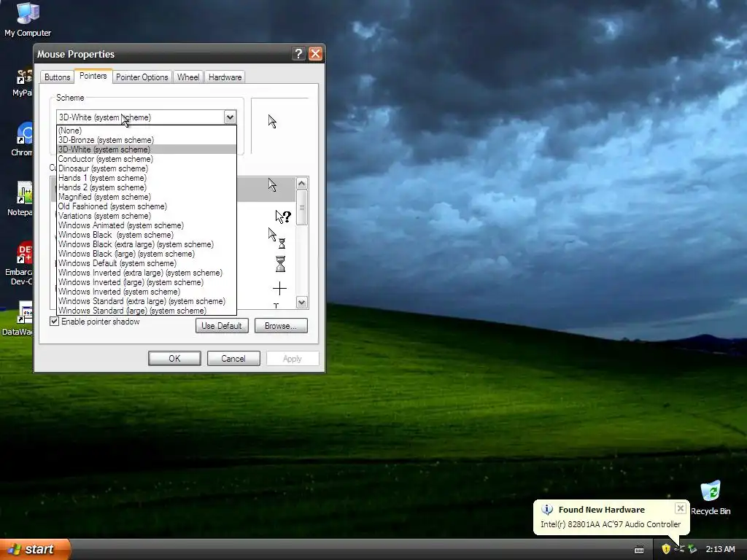The width and height of the screenshot is (747, 560).
Task: Click the Use Default button
Action: (222, 326)
